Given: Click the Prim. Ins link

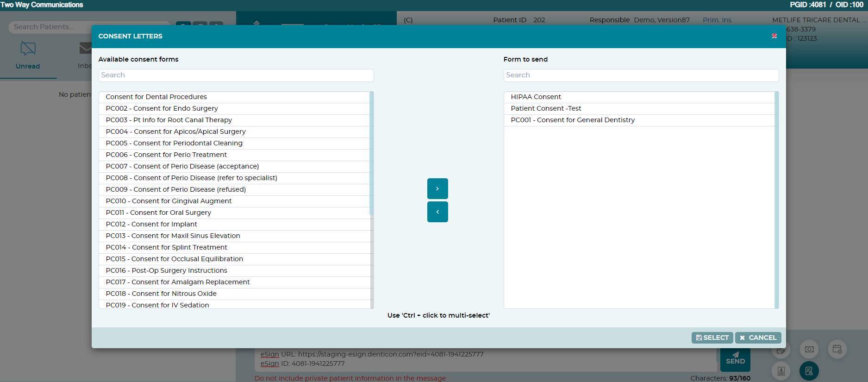Looking at the screenshot, I should tap(717, 20).
